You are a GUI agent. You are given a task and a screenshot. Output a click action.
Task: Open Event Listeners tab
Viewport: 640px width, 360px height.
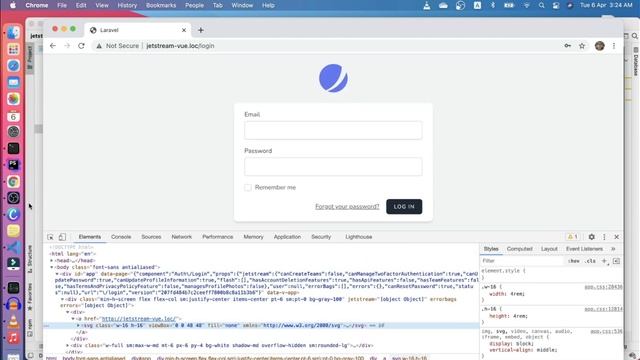tap(584, 249)
